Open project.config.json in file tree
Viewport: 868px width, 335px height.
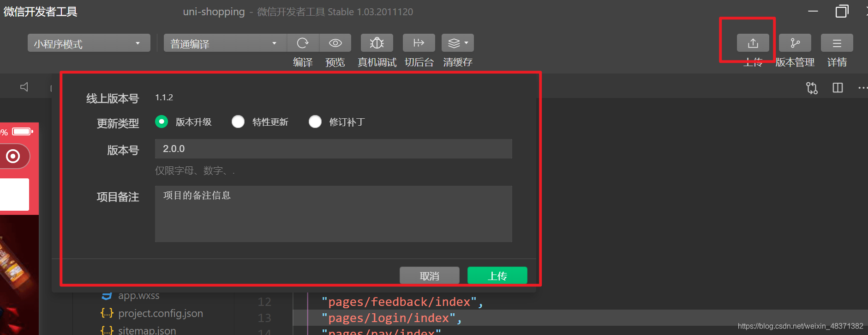pyautogui.click(x=160, y=313)
